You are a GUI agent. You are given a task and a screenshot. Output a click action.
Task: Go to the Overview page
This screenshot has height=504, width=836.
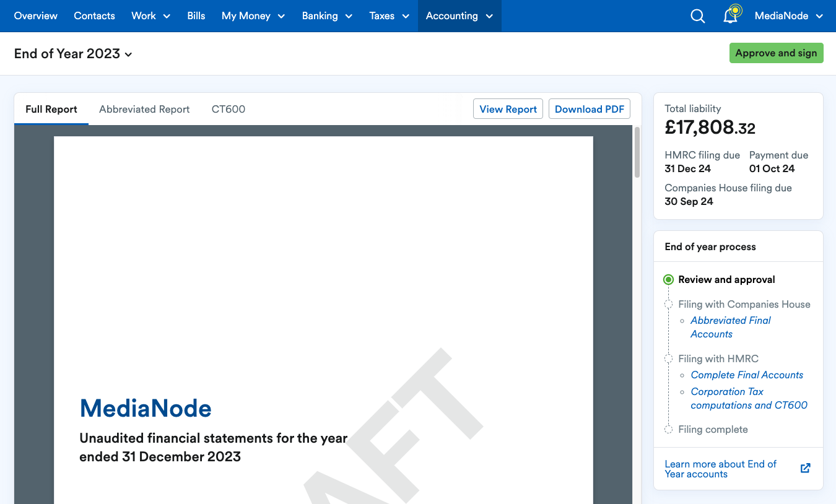click(x=36, y=16)
